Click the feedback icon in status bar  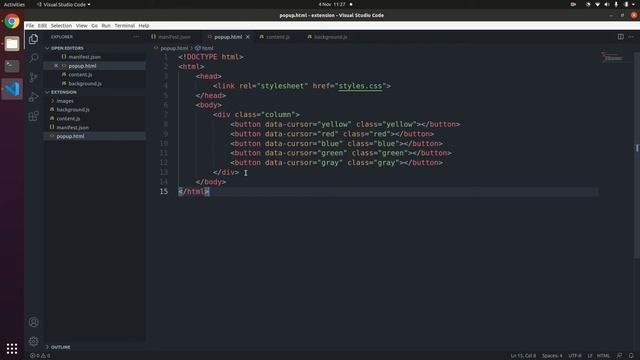(x=619, y=356)
